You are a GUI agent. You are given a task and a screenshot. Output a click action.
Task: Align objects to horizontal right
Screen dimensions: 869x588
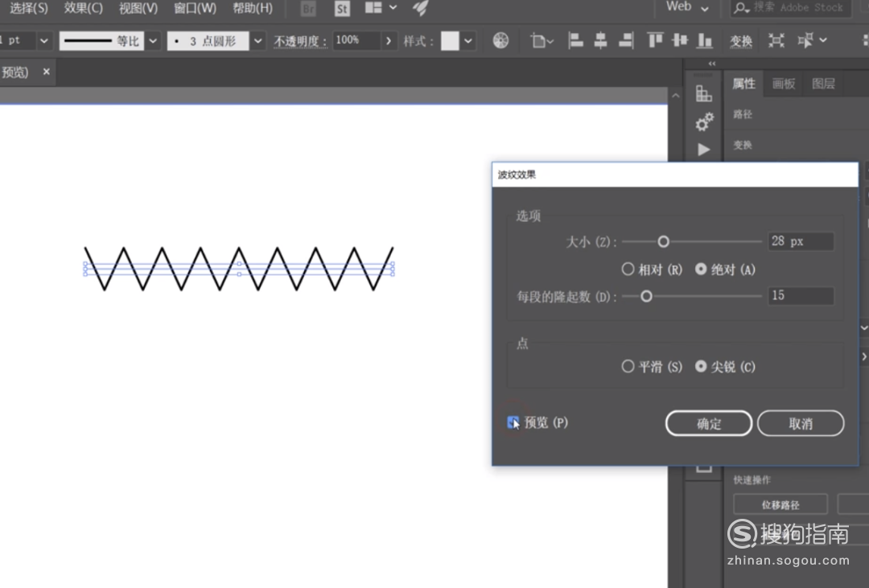(x=626, y=40)
